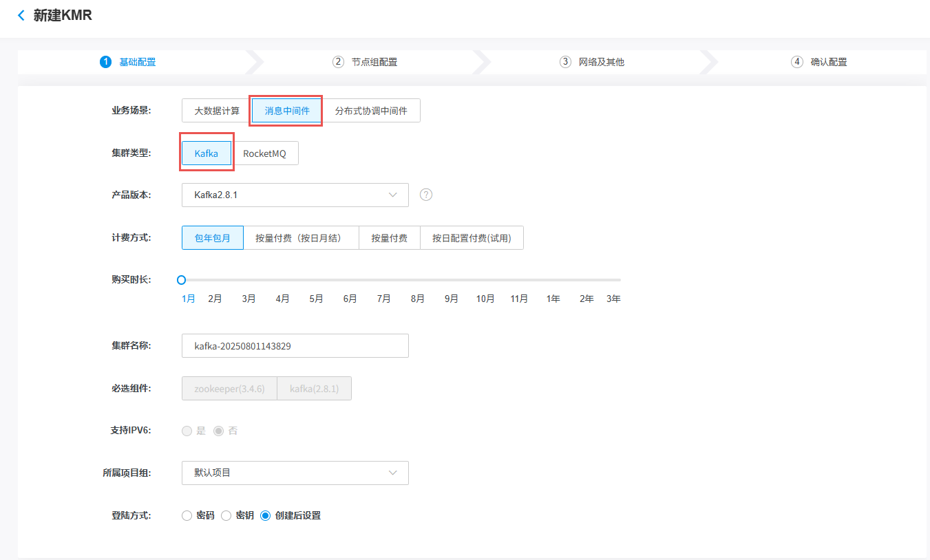Screen dimensions: 930x560
Task: Click the 11月 duration label
Action: (x=519, y=299)
